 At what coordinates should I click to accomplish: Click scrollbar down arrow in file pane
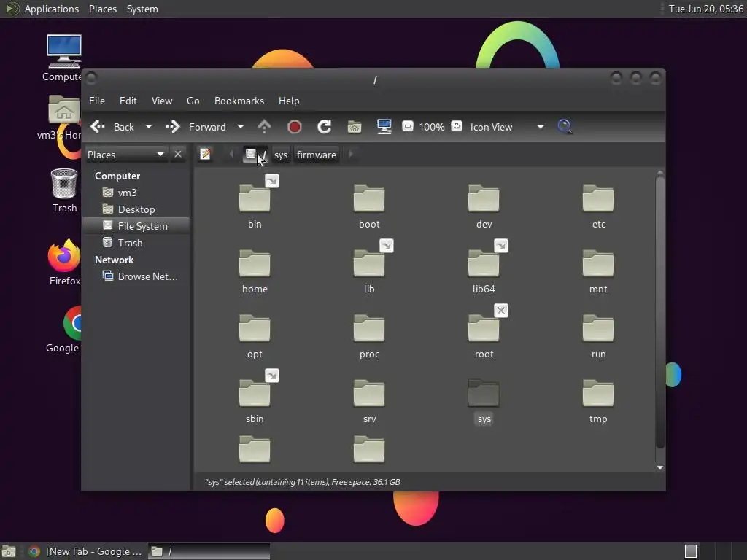pos(659,467)
